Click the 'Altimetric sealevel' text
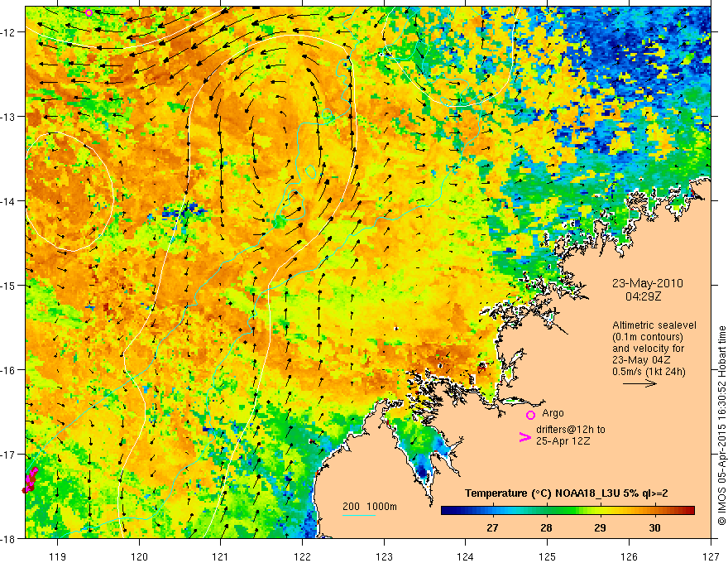Viewport: 728px width, 563px height. click(654, 325)
